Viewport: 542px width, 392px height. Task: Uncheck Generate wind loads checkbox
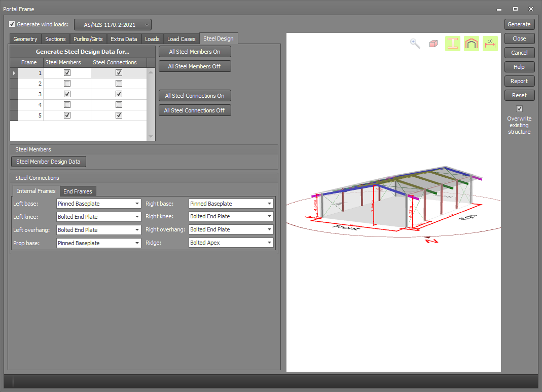(12, 24)
